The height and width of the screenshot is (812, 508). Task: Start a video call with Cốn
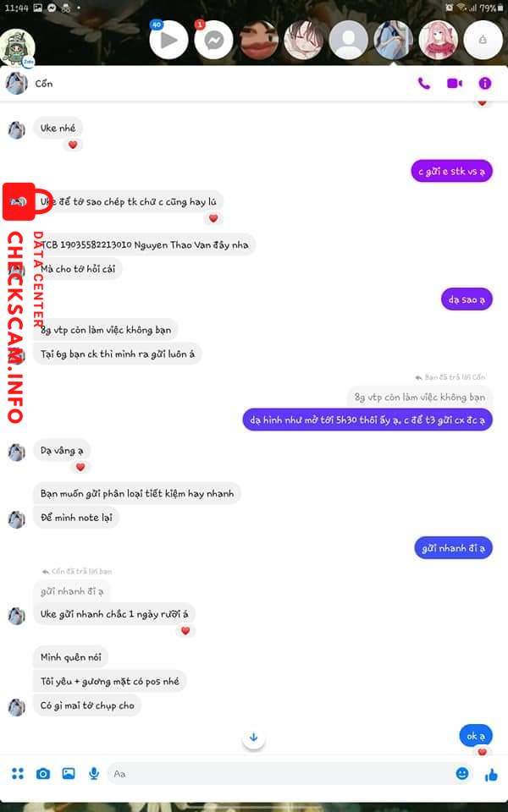[455, 84]
